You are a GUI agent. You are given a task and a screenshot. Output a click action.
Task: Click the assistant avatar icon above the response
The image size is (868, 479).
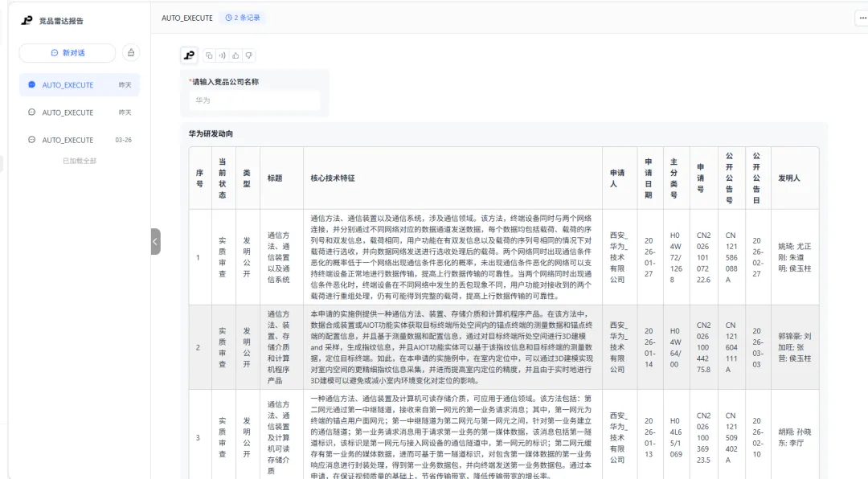pos(190,55)
